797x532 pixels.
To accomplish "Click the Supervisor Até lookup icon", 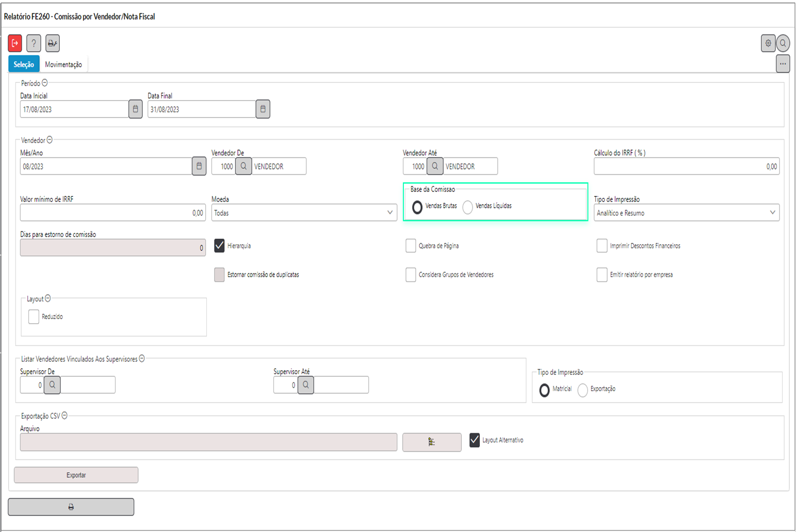I will (306, 385).
